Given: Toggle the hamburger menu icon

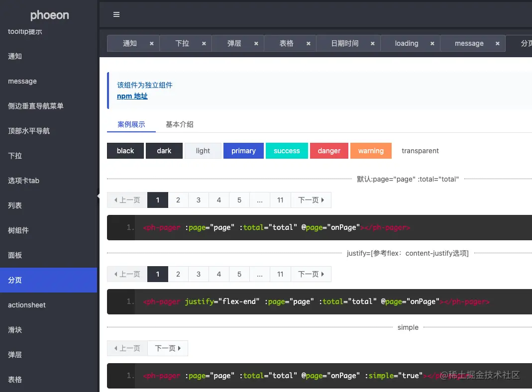Looking at the screenshot, I should tap(116, 14).
